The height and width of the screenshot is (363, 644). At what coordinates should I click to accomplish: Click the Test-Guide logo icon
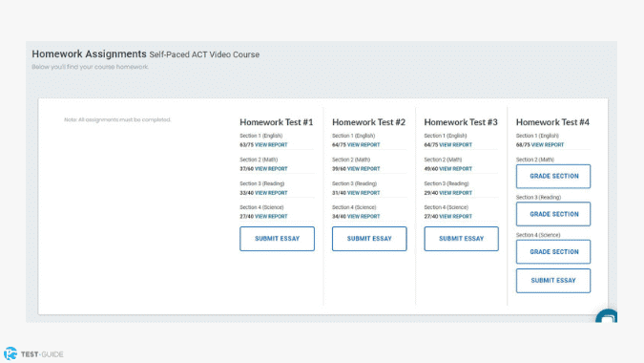click(x=10, y=353)
